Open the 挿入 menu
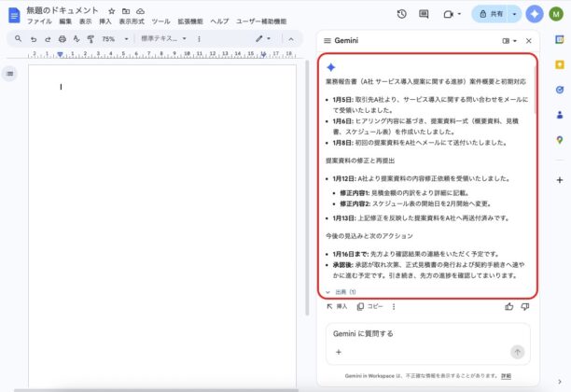Screen dimensions: 571x392 tap(105, 21)
